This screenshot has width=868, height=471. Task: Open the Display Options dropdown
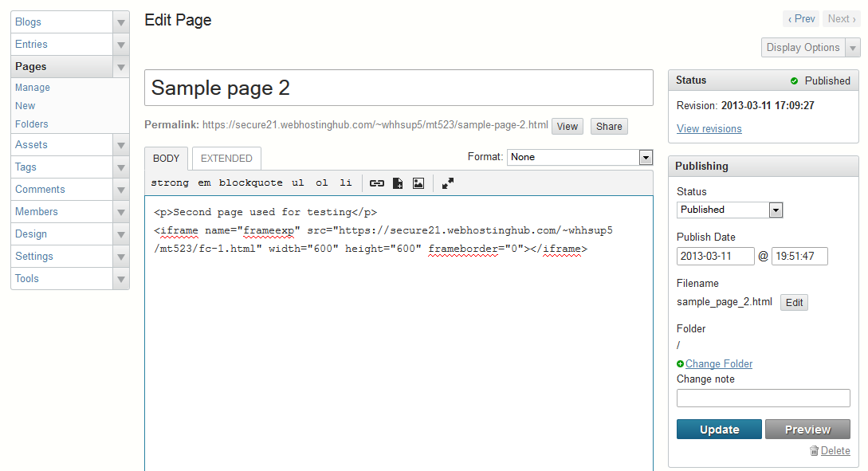tap(811, 48)
